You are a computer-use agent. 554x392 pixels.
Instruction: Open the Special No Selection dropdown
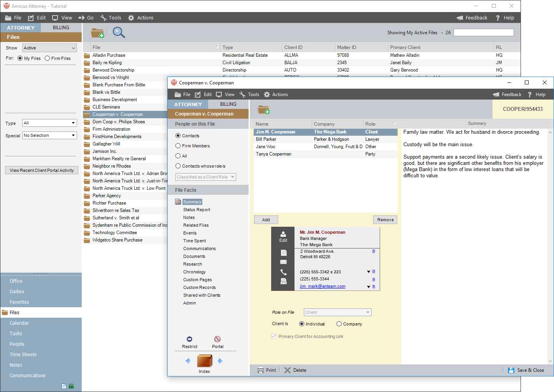(49, 135)
